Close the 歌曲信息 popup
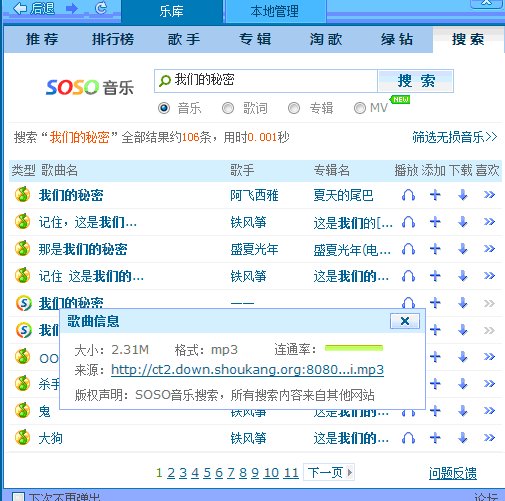Viewport: 505px width, 501px height. point(405,321)
